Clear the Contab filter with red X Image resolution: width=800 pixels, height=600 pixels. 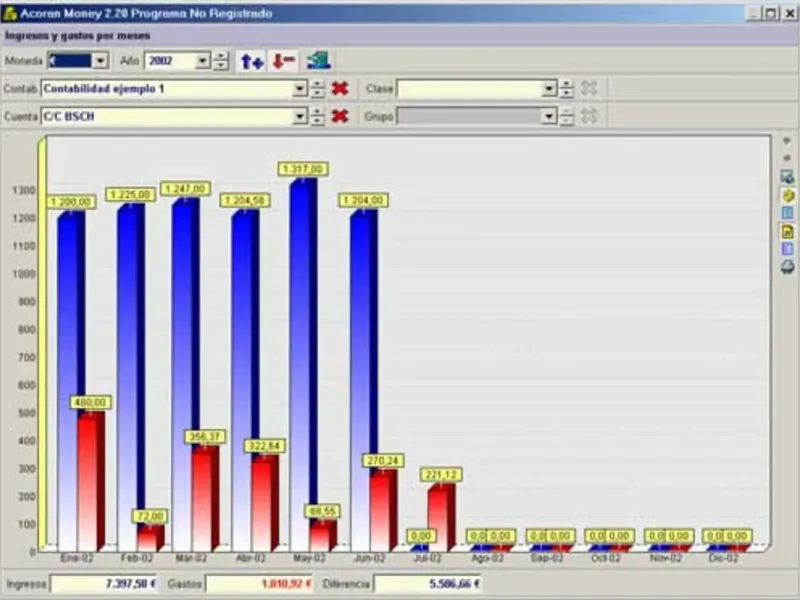pos(340,89)
